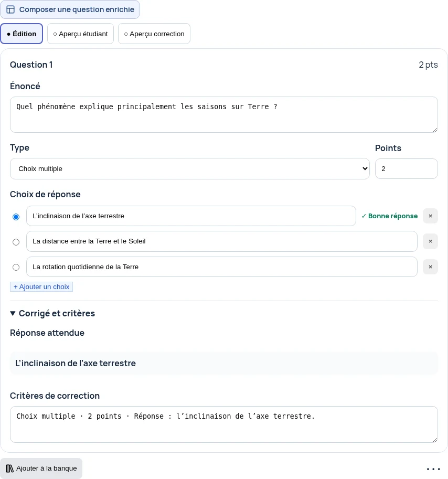This screenshot has height=479, width=448.
Task: Focus the Critères de correction text area
Action: point(224,424)
